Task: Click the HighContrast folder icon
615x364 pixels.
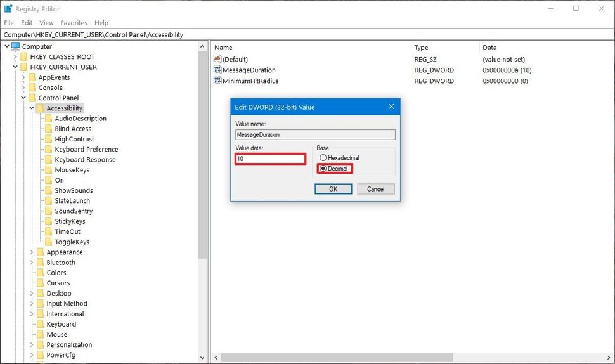Action: [49, 139]
